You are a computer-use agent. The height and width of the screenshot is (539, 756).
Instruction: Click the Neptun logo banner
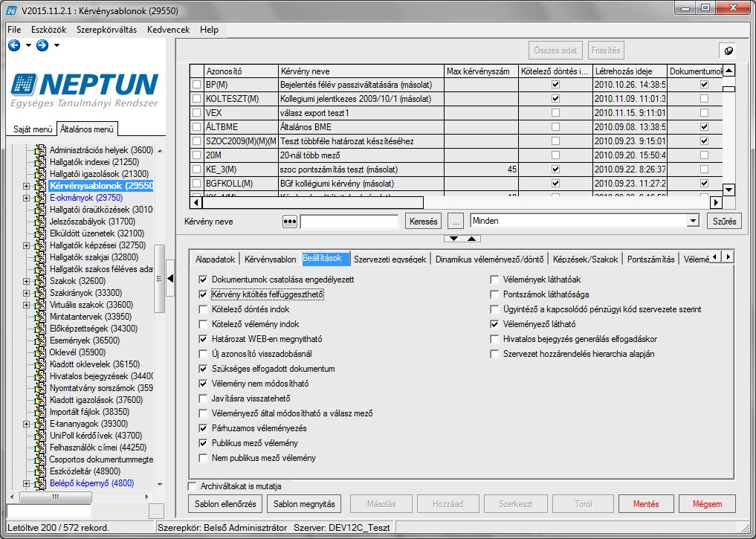coord(85,90)
